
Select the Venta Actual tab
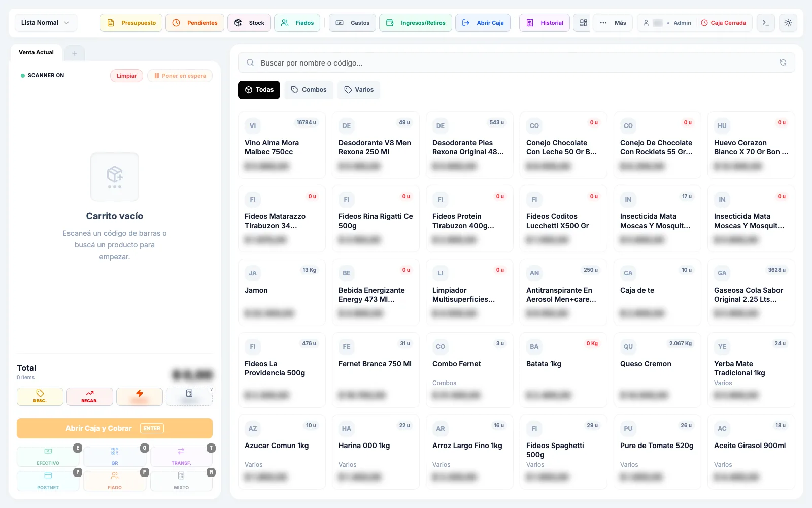point(36,52)
